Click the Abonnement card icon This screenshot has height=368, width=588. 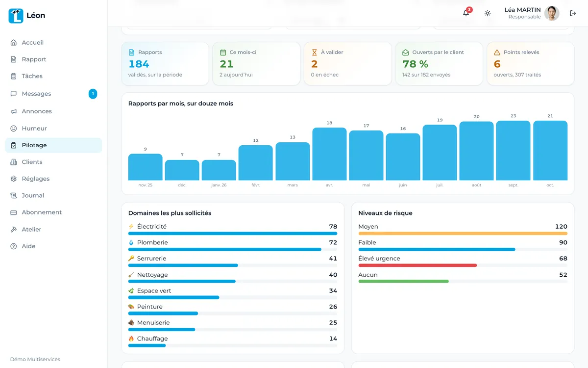[14, 212]
